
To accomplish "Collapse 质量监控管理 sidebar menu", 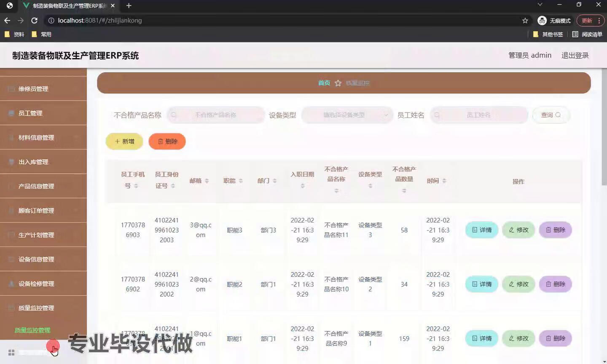I will pos(43,308).
